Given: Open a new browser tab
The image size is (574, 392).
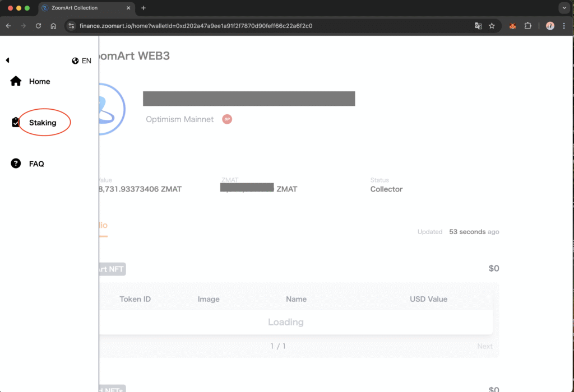Looking at the screenshot, I should [143, 8].
